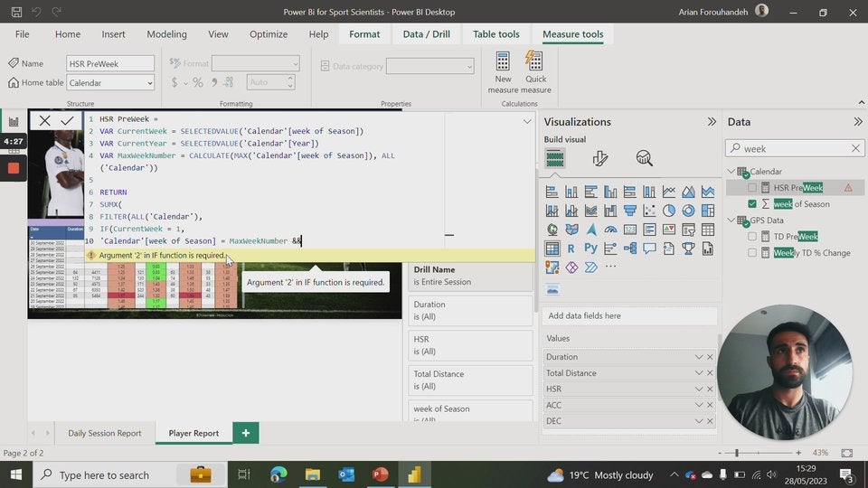This screenshot has height=488, width=868.
Task: Open Modeling ribbon tab
Action: [x=166, y=34]
